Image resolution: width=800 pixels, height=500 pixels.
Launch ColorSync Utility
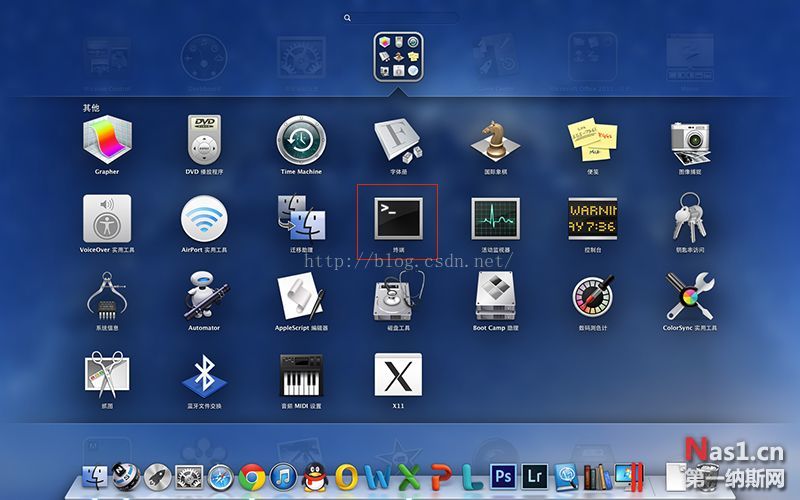[690, 297]
